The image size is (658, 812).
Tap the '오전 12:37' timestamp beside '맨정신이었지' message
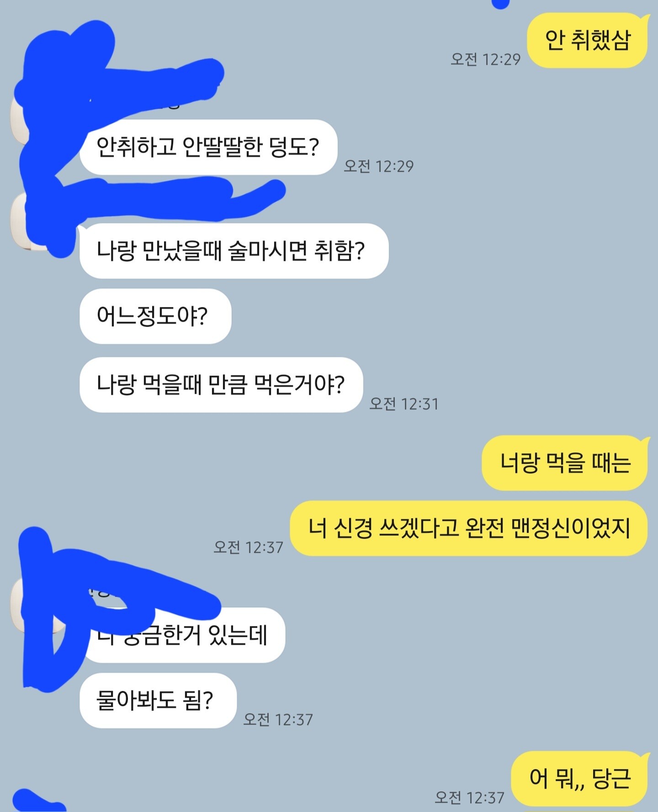coord(248,547)
